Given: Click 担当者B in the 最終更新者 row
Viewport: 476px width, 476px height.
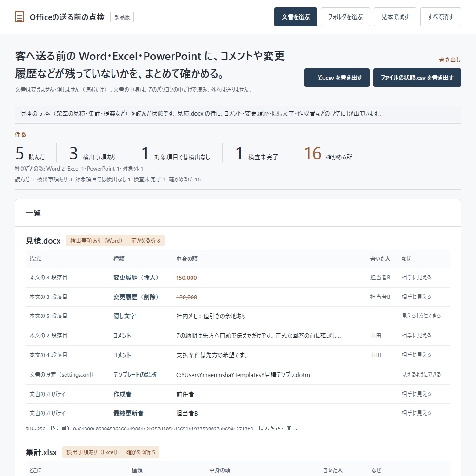Looking at the screenshot, I should [x=187, y=413].
